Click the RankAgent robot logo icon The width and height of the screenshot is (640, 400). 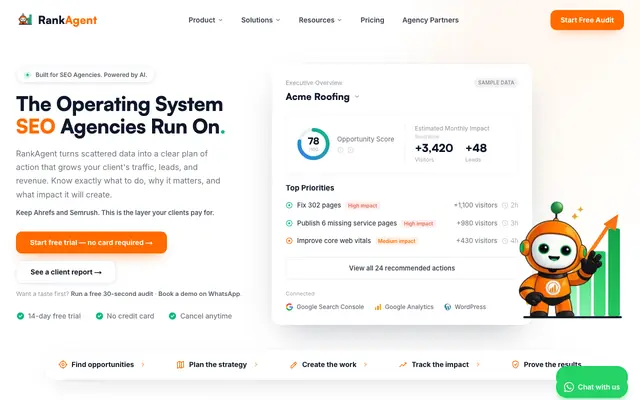(x=25, y=20)
